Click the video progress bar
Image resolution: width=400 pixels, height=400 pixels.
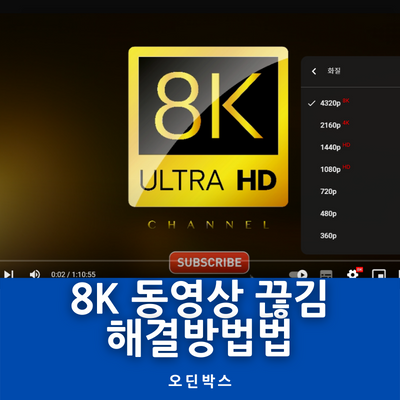(x=200, y=261)
